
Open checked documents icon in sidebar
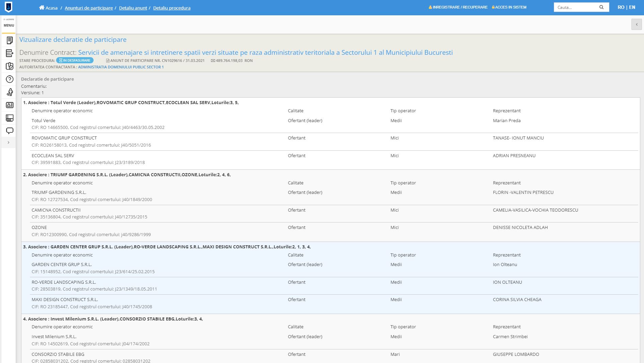(10, 66)
